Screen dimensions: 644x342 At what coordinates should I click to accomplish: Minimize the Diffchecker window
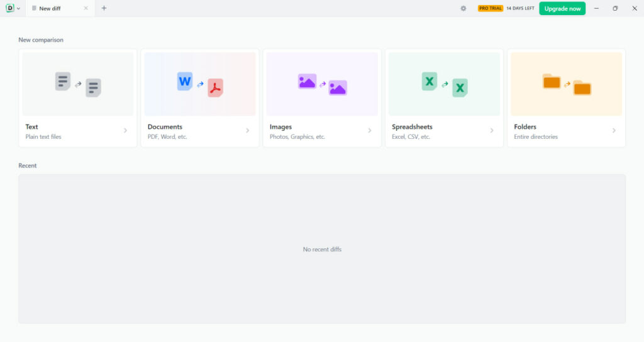[x=596, y=8]
